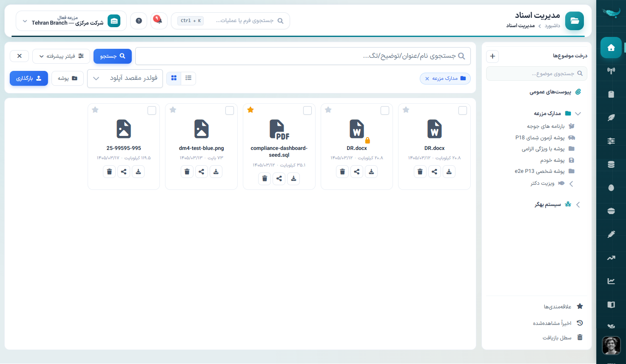Open the egg sidebar icon
The image size is (626, 364).
pyautogui.click(x=611, y=188)
